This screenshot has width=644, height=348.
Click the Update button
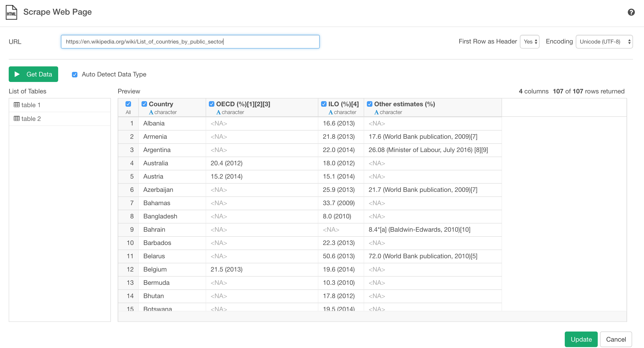point(581,339)
